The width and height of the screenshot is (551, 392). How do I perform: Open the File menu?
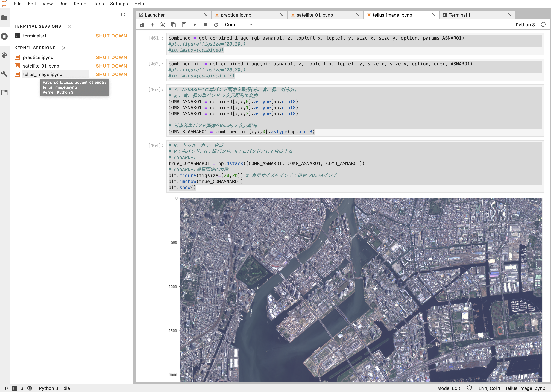pyautogui.click(x=18, y=4)
